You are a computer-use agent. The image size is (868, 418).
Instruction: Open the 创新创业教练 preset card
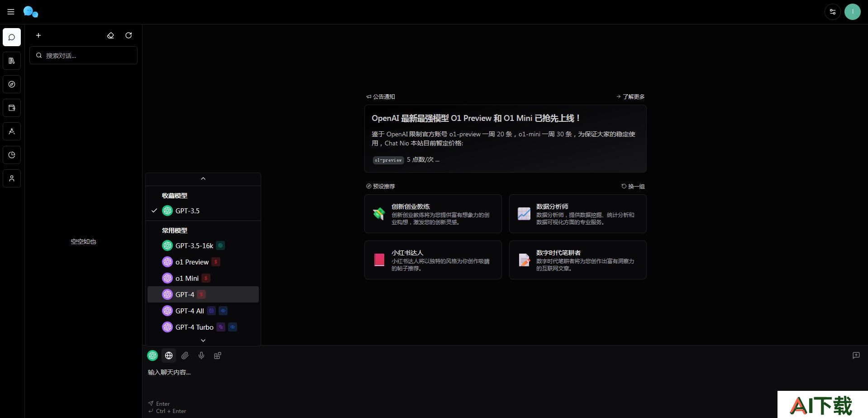click(x=433, y=214)
